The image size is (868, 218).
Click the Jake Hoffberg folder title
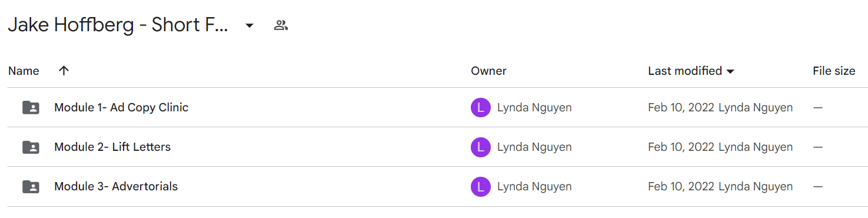[118, 25]
